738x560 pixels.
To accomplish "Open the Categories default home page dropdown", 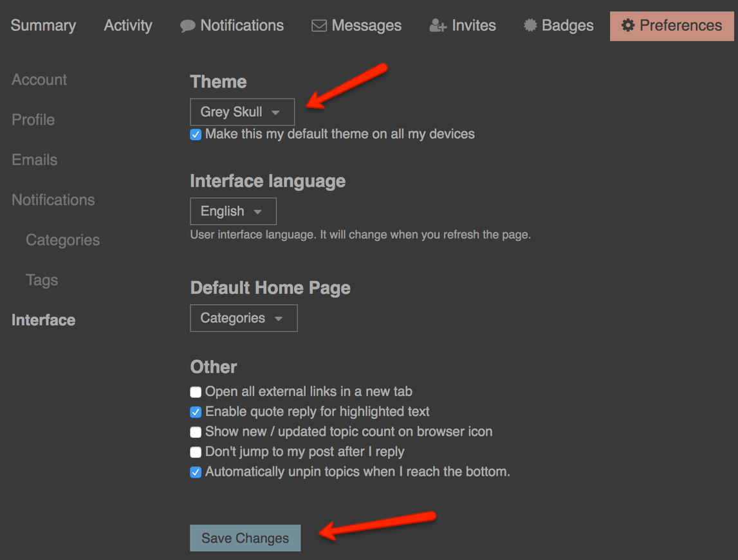I will click(x=243, y=318).
